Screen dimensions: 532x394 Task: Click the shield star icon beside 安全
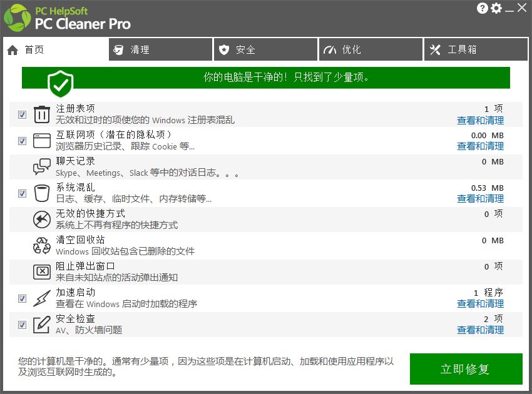pyautogui.click(x=224, y=50)
